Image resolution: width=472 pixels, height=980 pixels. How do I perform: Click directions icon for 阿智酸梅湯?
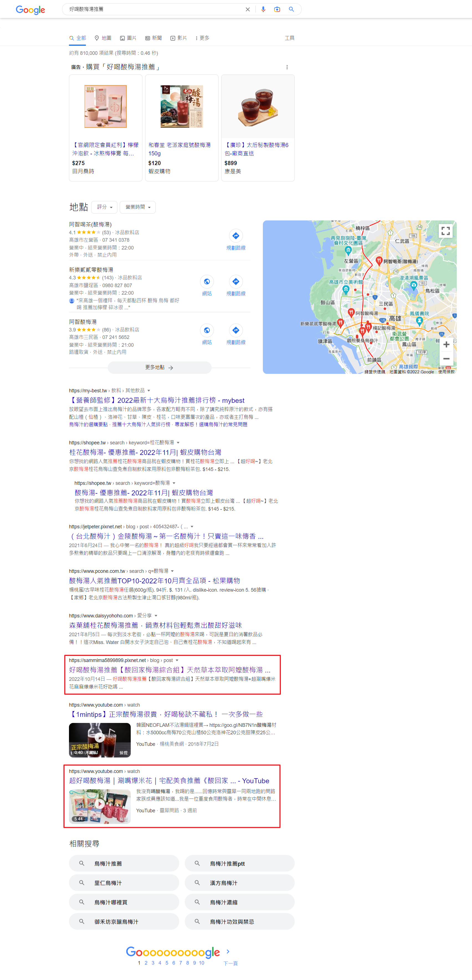236,330
